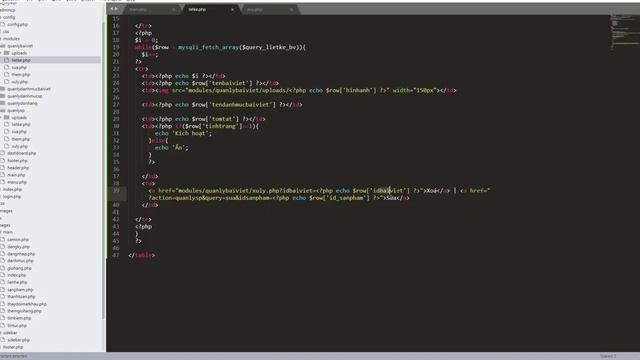Image resolution: width=640 pixels, height=360 pixels.
Task: Click the tab scroll left arrow
Action: click(x=112, y=9)
